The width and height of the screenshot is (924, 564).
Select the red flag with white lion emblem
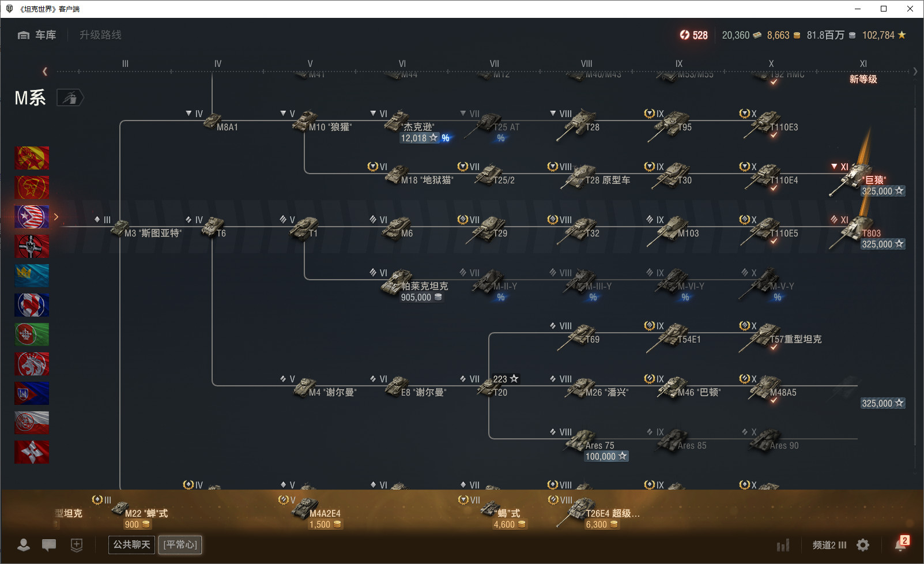[x=32, y=364]
